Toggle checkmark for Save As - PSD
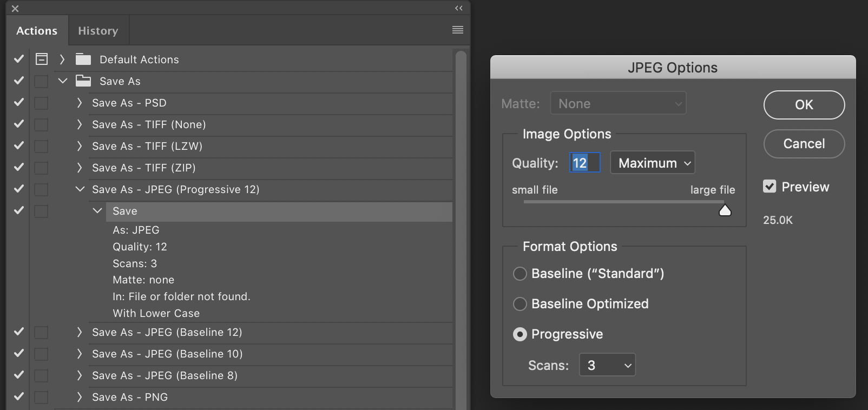This screenshot has width=868, height=410. (19, 102)
